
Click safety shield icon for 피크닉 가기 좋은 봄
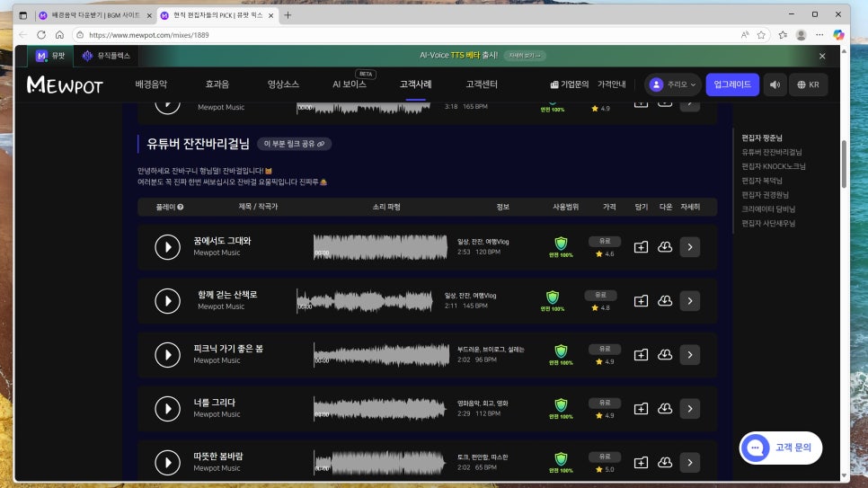click(561, 351)
